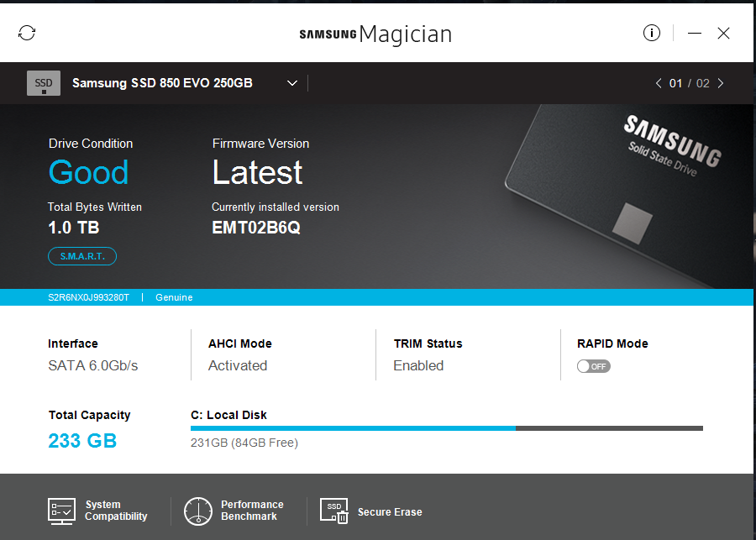
Task: Click the 233 GB total capacity value
Action: 82,441
